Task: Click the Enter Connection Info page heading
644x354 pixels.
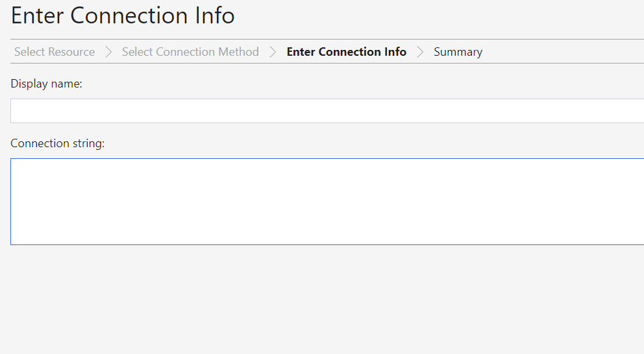Action: [123, 16]
